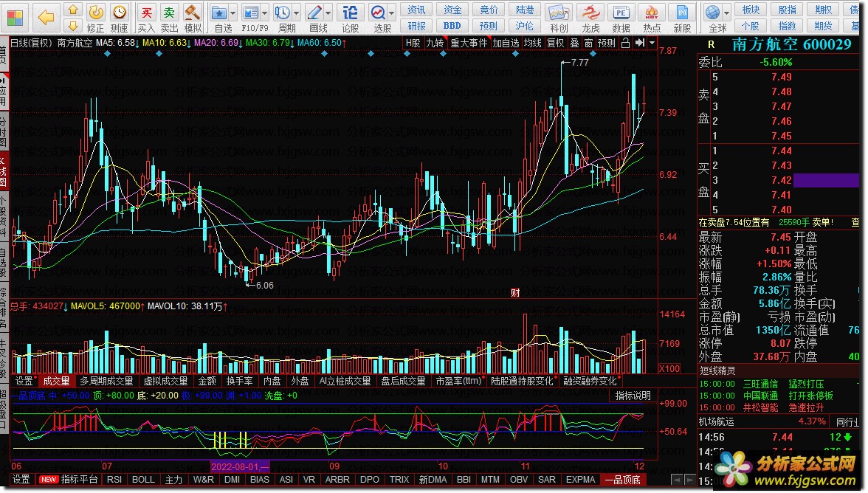Toggle the H股 display option

pyautogui.click(x=413, y=43)
